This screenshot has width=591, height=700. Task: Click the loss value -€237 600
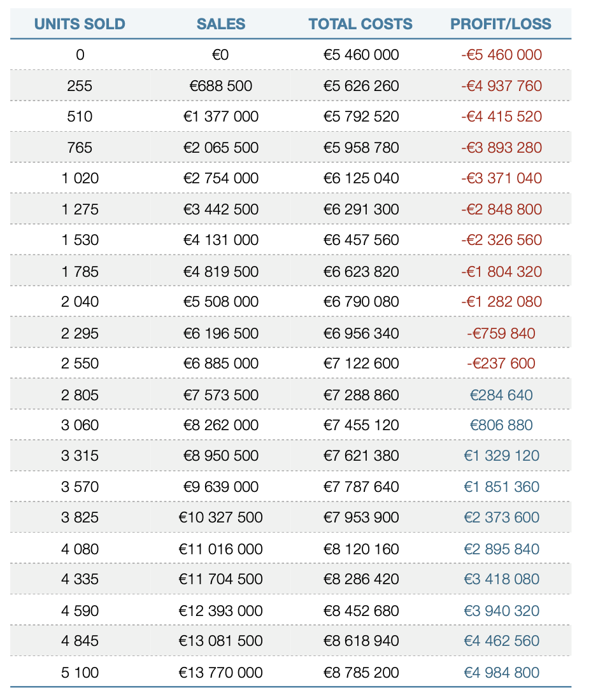pyautogui.click(x=501, y=363)
